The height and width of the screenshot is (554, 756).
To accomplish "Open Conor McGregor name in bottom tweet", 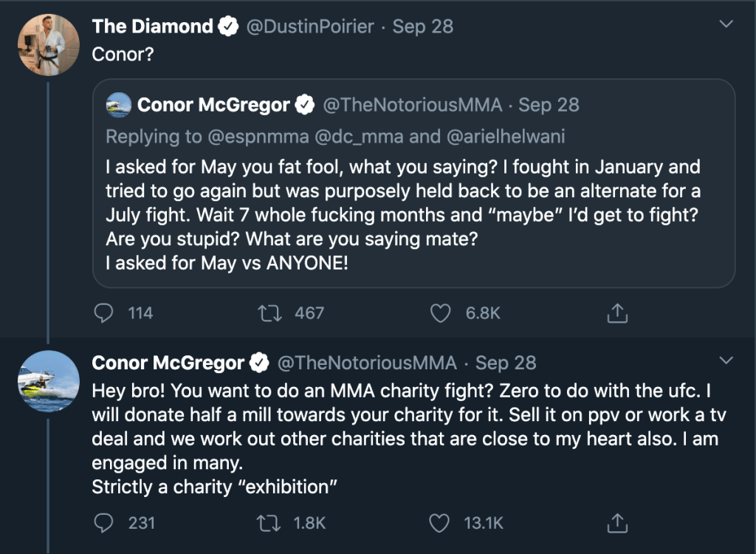I will [168, 363].
